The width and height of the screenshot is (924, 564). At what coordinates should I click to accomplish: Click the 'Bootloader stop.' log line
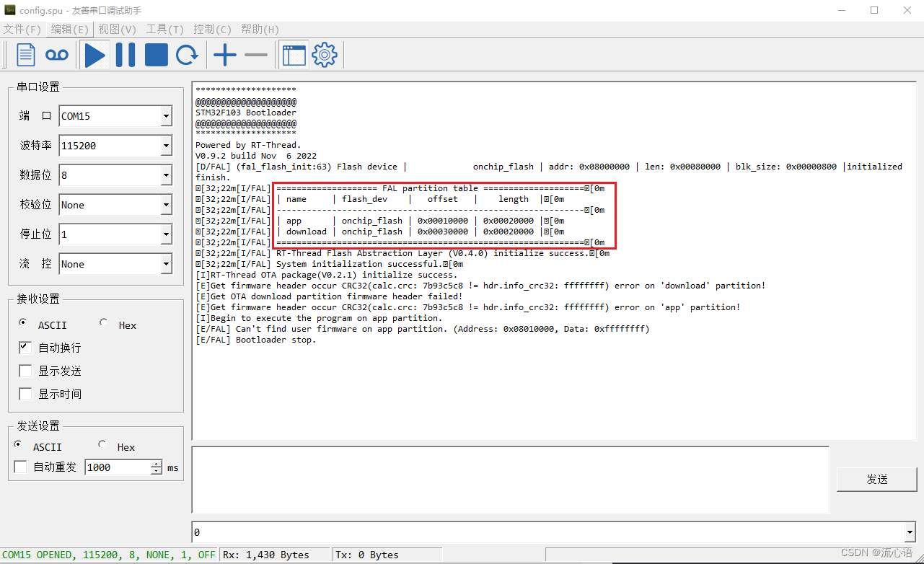point(255,340)
